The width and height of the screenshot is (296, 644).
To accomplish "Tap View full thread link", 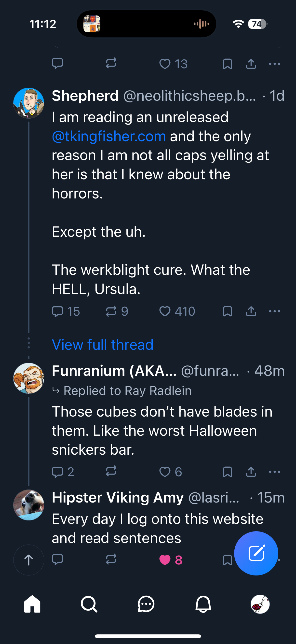I will pos(102,345).
